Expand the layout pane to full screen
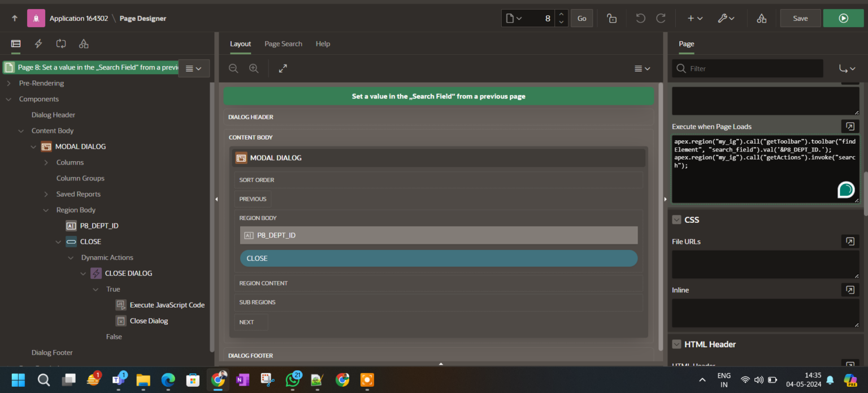 click(283, 68)
